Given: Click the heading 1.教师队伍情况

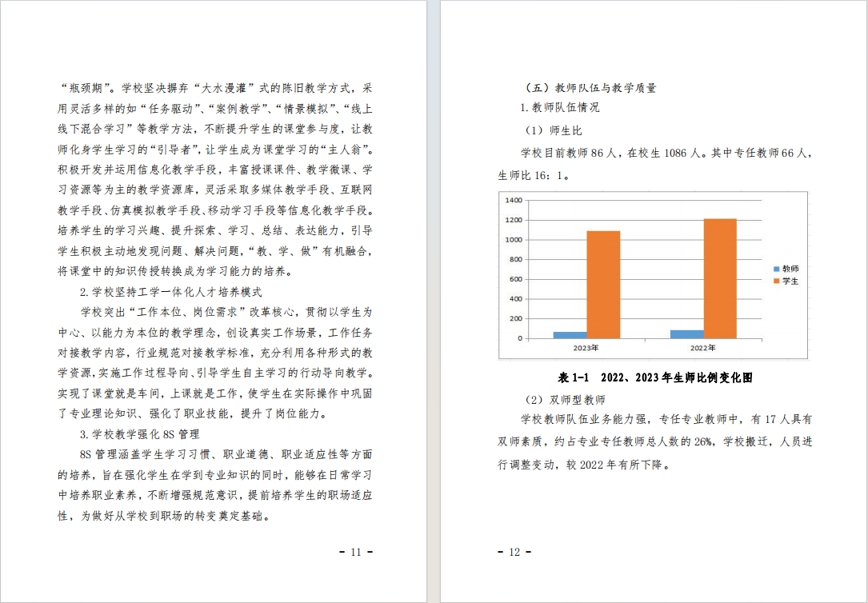Looking at the screenshot, I should (559, 107).
